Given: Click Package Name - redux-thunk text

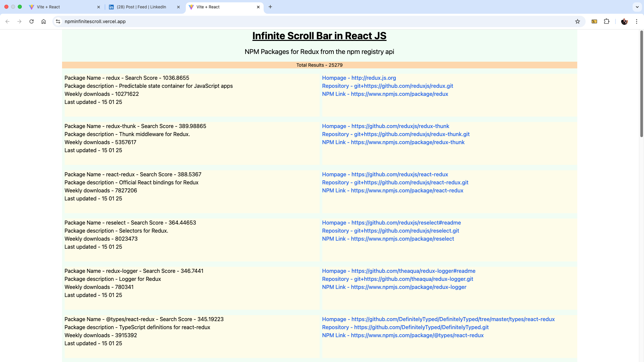Looking at the screenshot, I should tap(135, 126).
